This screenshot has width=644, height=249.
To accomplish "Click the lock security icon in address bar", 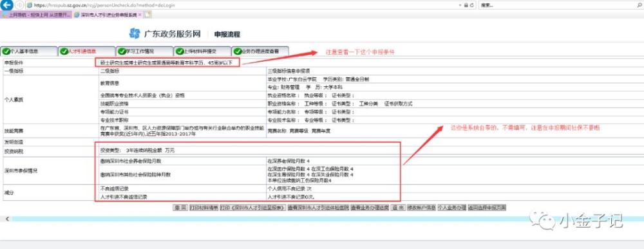I will coord(466,5).
